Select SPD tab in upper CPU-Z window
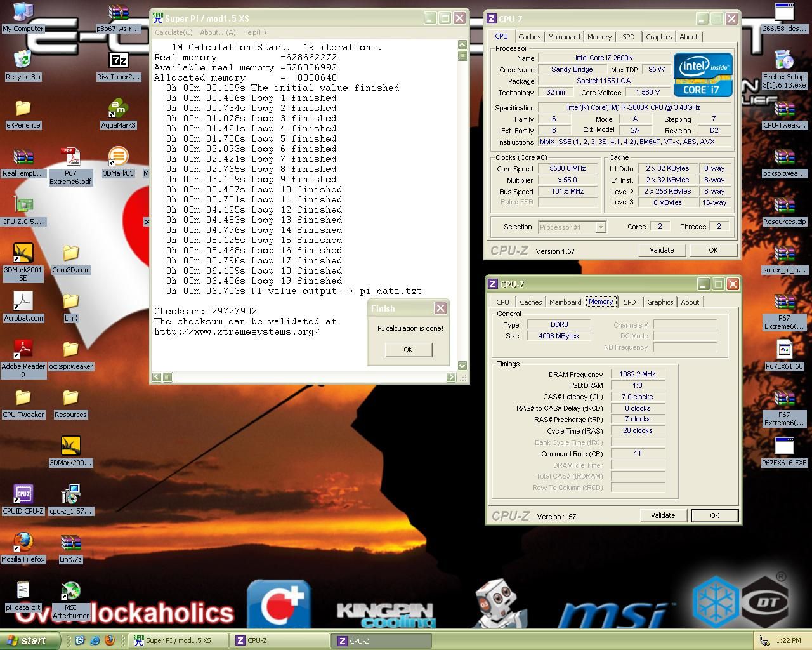 click(628, 37)
